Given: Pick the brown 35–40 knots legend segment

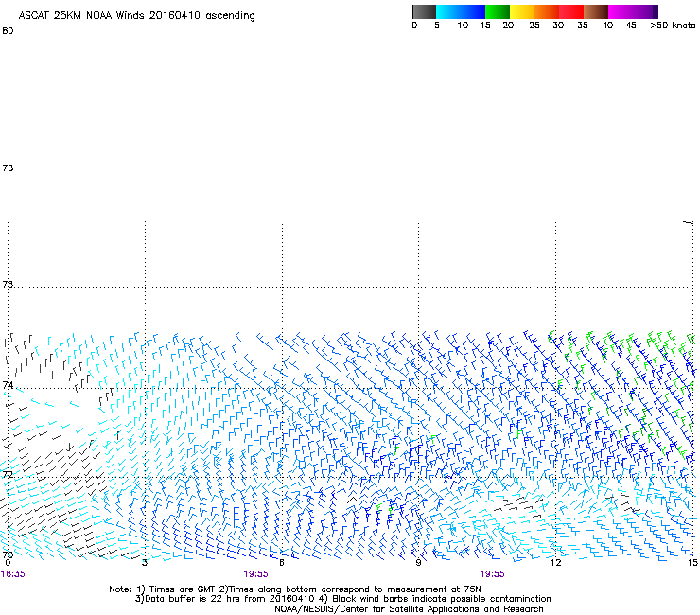Looking at the screenshot, I should coord(596,11).
